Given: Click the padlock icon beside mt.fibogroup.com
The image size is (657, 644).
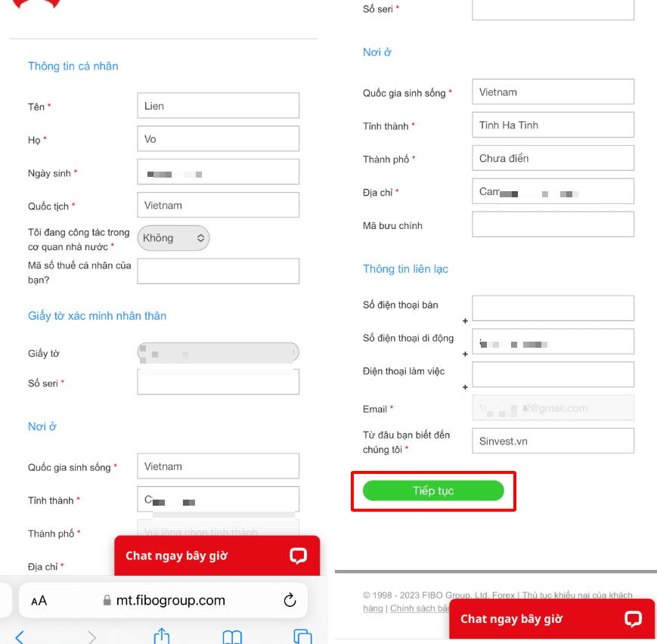Looking at the screenshot, I should 107,600.
